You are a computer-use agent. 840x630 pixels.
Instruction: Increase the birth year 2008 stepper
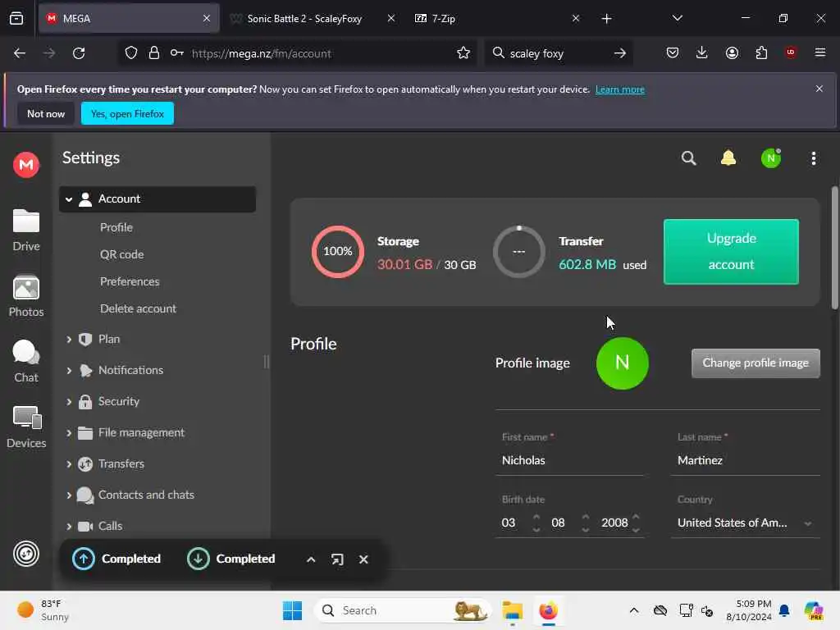636,517
